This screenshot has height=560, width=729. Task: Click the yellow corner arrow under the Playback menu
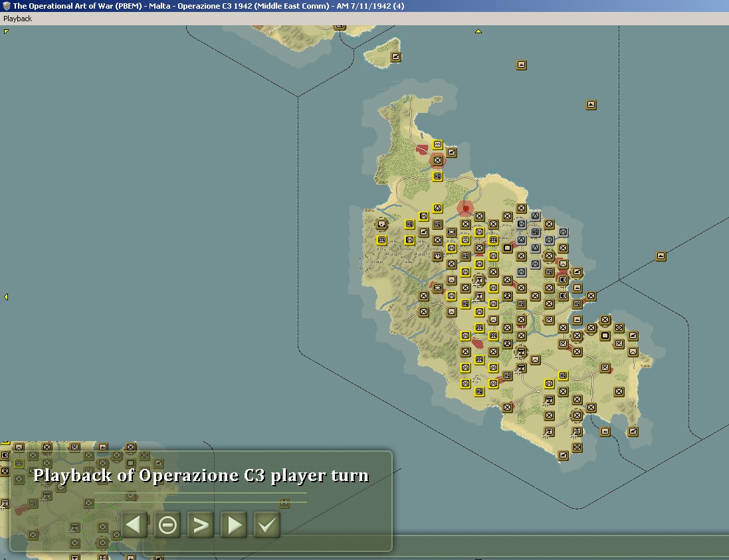5,32
